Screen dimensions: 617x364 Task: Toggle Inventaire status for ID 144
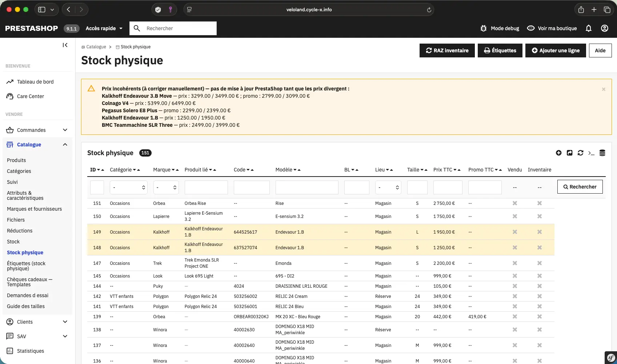click(x=540, y=286)
